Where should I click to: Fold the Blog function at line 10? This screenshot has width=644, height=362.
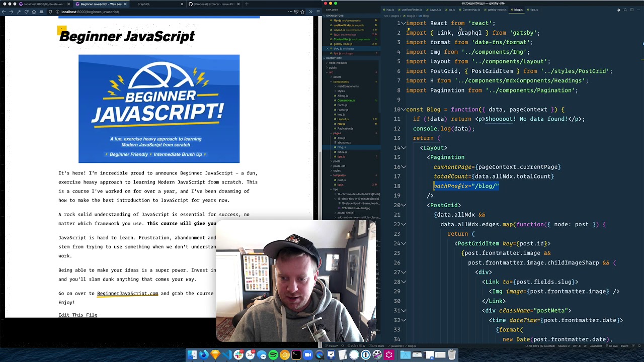click(x=404, y=109)
